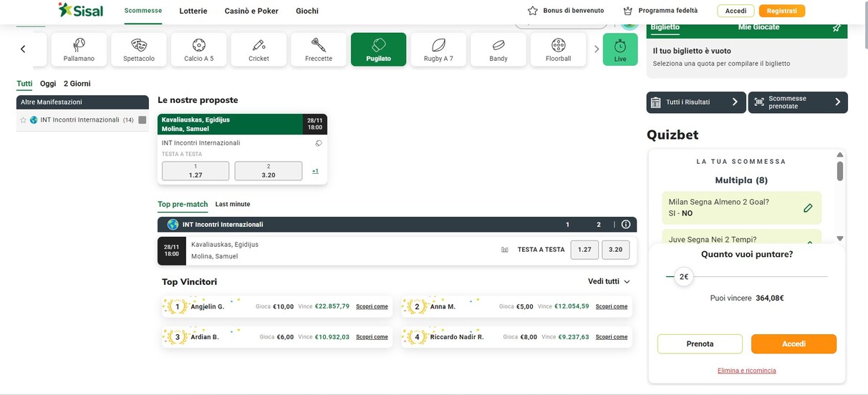Select the Cricket sport tile

pyautogui.click(x=259, y=49)
